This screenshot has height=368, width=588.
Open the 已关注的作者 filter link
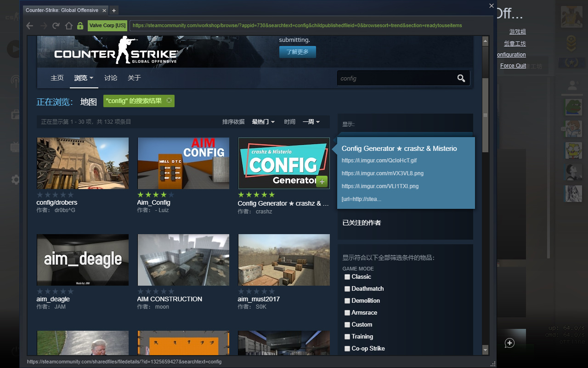pyautogui.click(x=362, y=223)
